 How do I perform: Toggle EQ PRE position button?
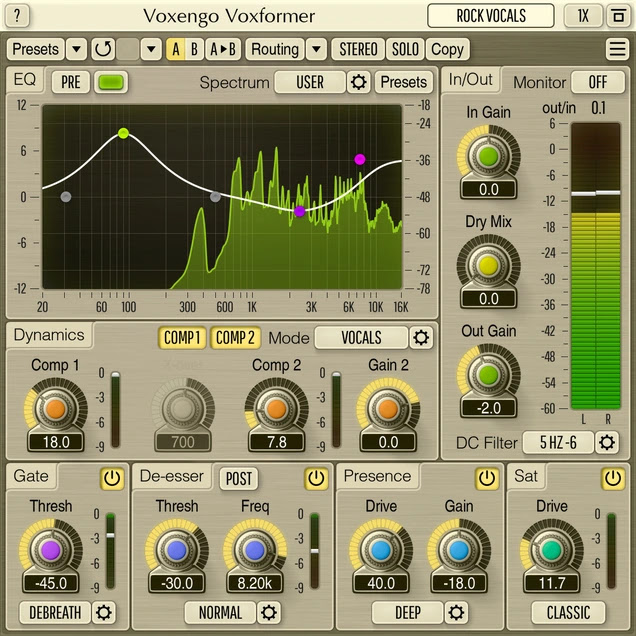point(71,82)
